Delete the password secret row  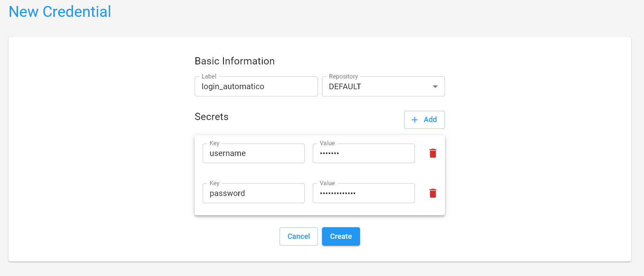click(433, 193)
